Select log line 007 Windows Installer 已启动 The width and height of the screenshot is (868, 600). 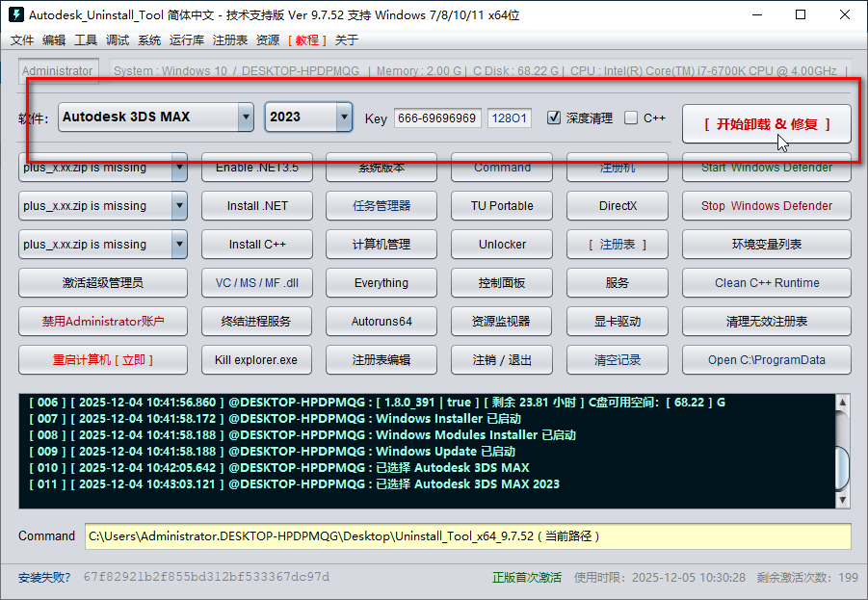[275, 418]
